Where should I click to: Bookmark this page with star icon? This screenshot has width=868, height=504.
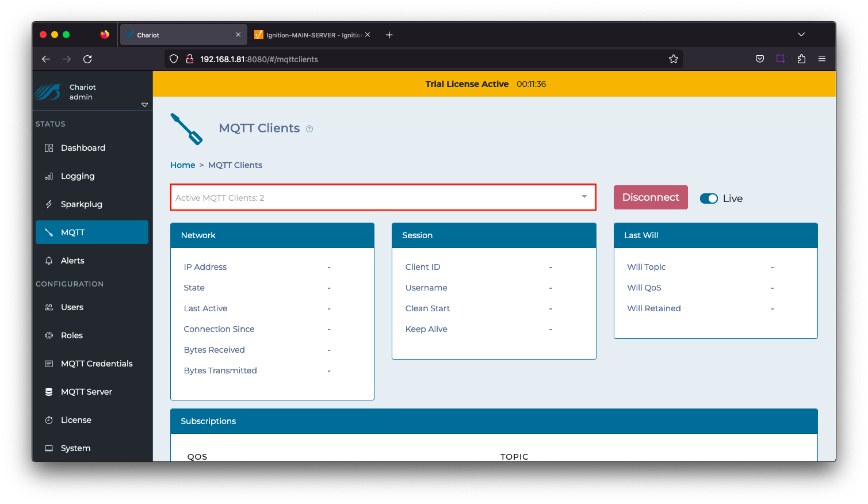coord(674,59)
